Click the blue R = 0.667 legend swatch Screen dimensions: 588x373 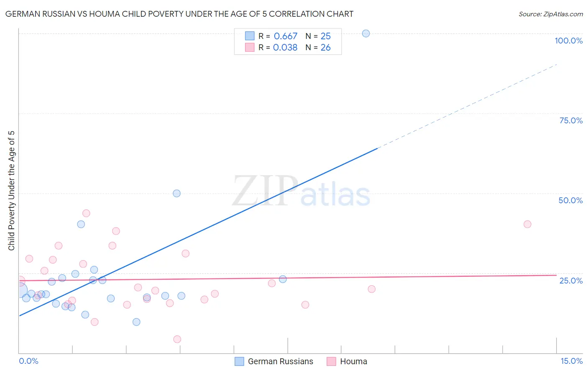pos(250,36)
